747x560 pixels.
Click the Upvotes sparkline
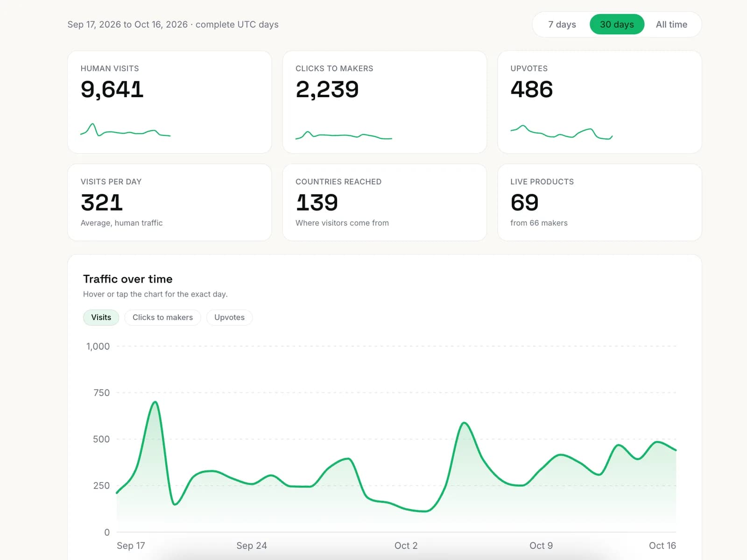[561, 132]
